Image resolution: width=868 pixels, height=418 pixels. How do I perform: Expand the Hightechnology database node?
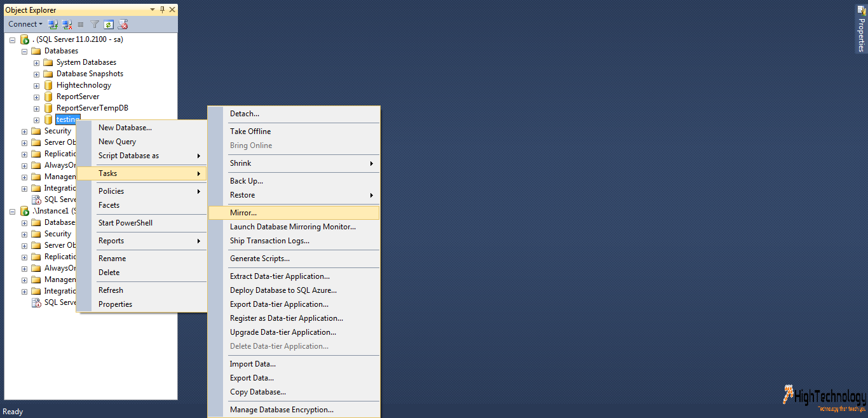[36, 85]
